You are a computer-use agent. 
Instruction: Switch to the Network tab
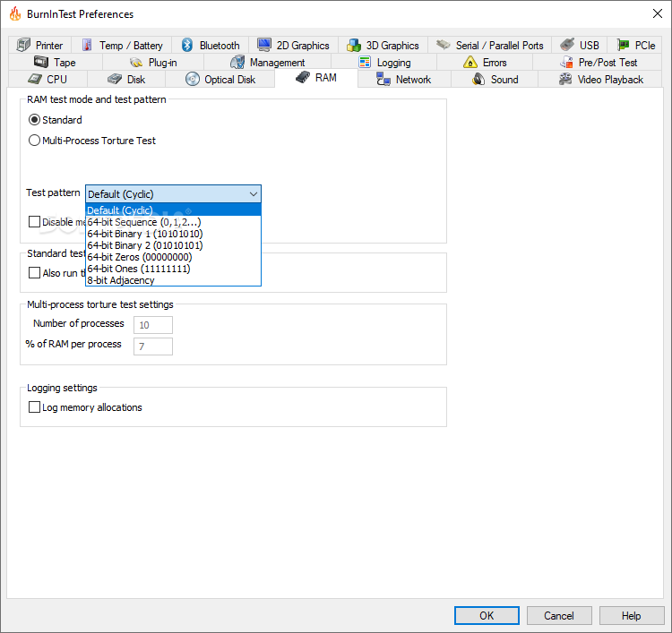(404, 79)
